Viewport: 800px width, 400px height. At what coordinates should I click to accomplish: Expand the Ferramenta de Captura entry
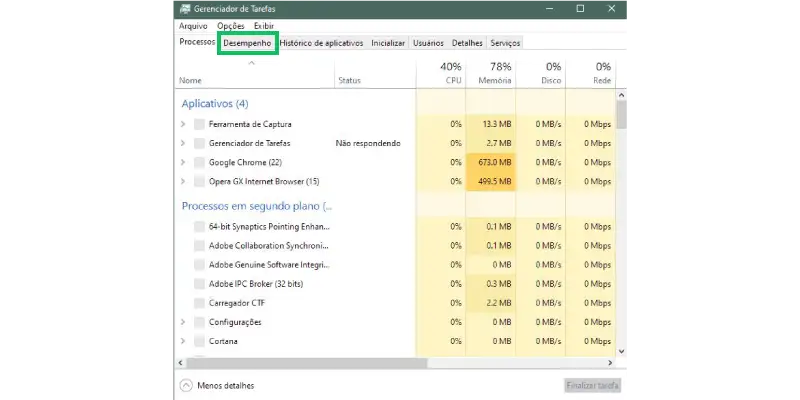(x=183, y=124)
